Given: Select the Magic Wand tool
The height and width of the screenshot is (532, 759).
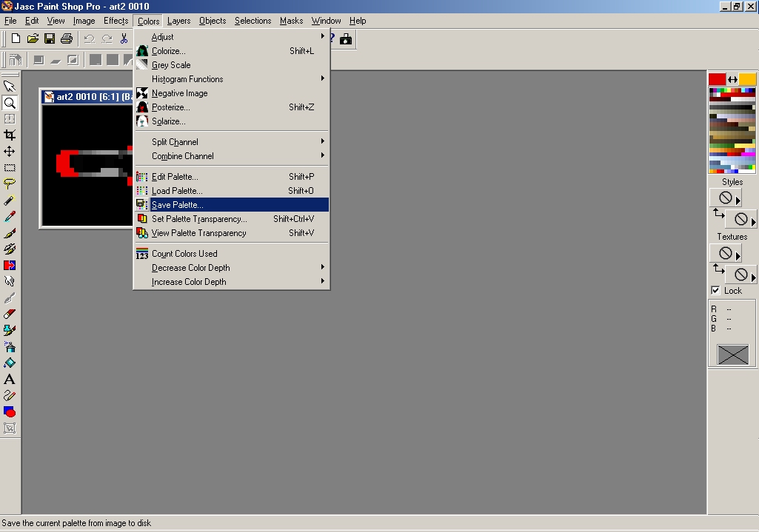Looking at the screenshot, I should (10, 201).
